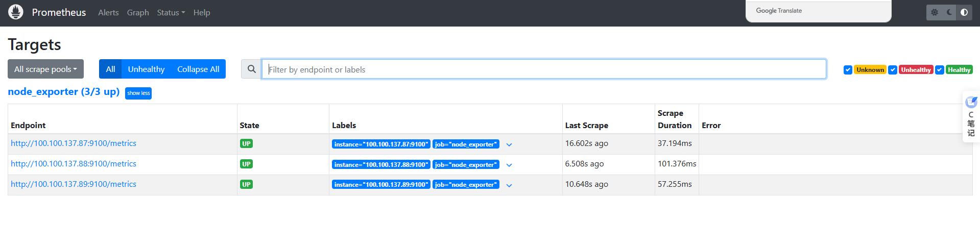Open the node_exporter (3/3 up) heading link

click(64, 91)
